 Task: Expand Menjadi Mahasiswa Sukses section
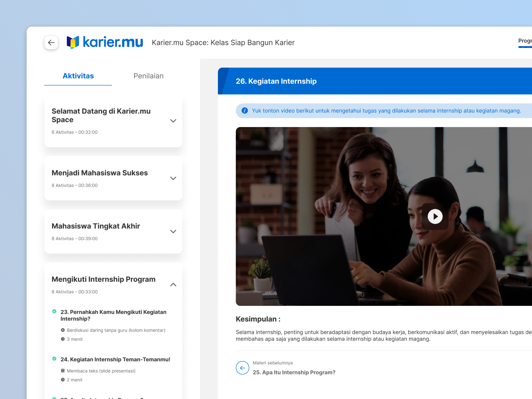(x=173, y=178)
